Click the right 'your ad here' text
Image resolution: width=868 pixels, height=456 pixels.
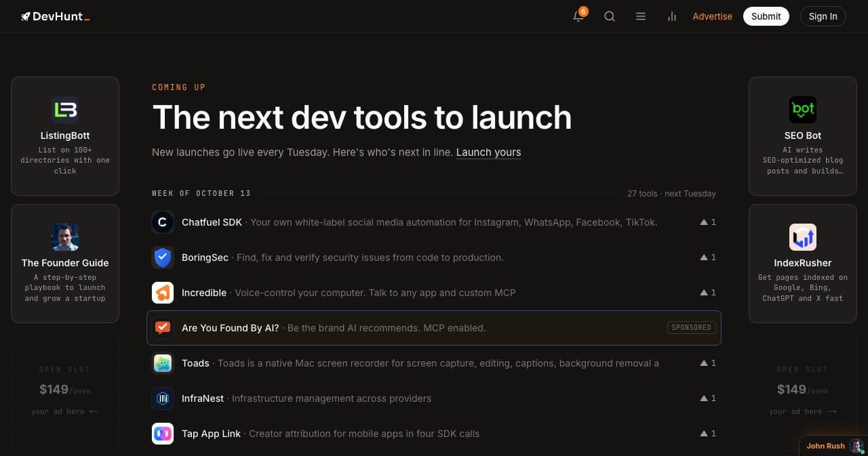[803, 411]
